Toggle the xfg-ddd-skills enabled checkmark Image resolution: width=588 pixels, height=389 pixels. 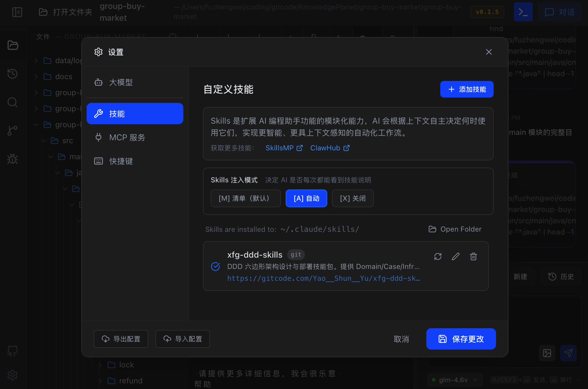point(215,266)
